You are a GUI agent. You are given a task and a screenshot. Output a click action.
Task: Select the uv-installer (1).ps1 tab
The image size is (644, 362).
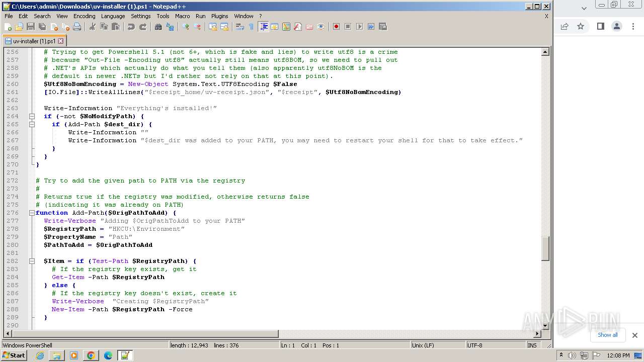(x=34, y=41)
